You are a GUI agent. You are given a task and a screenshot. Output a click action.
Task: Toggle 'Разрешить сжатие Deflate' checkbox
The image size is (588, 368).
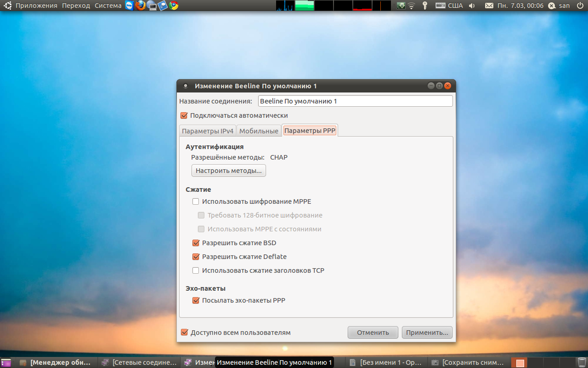196,257
